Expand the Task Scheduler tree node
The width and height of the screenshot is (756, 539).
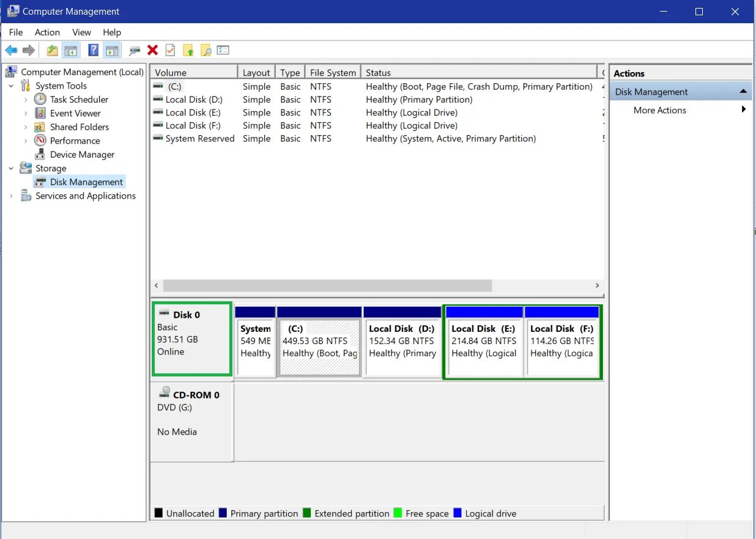[26, 99]
